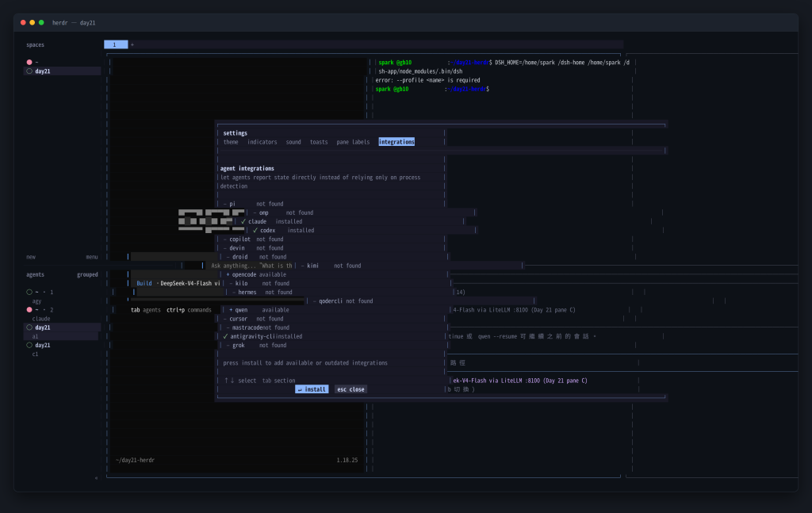
Task: Click the circle icon beside day21 space
Action: pos(29,71)
